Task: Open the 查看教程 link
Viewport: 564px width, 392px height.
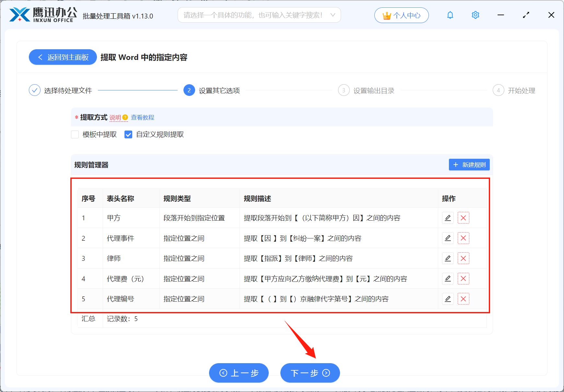Action: pos(143,117)
